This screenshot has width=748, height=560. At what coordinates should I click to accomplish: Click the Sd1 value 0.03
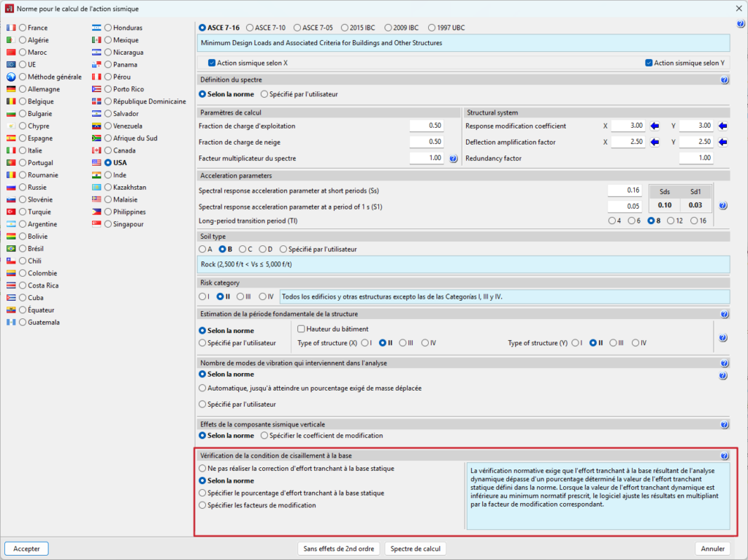tap(695, 205)
